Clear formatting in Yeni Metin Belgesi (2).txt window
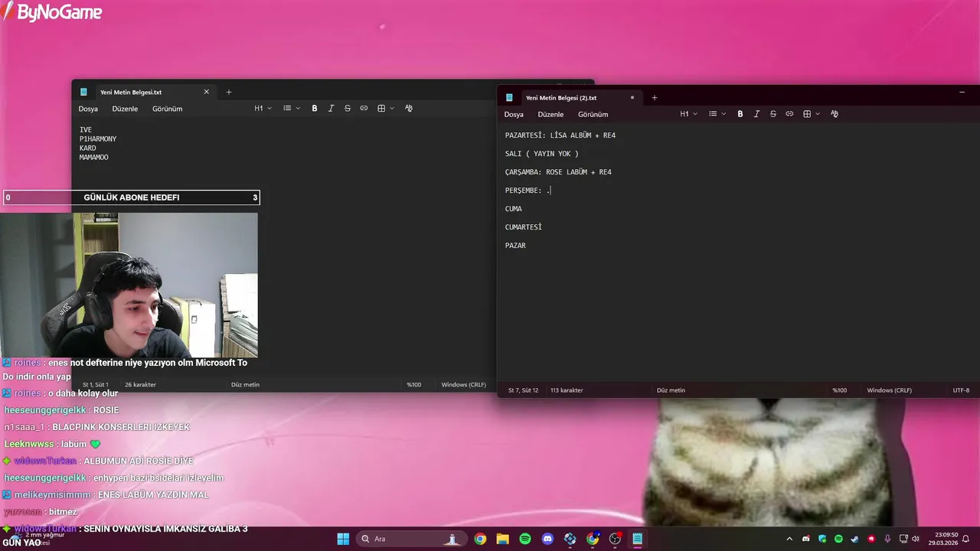The image size is (980, 551). coord(835,114)
